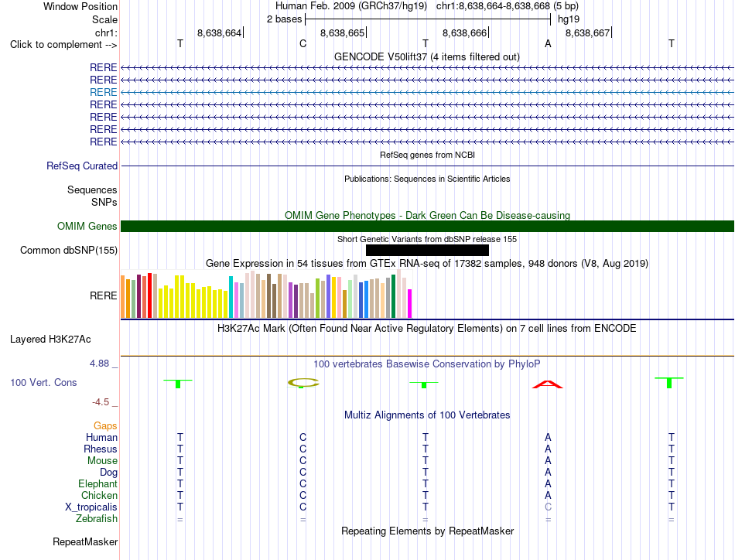Open the H3K27Ac Mark ENCODE track title
Screen dimensions: 735x560
(427, 328)
